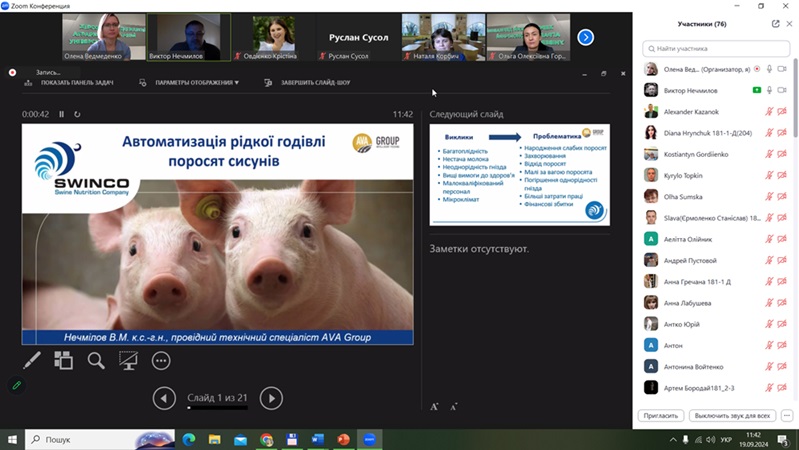Viewport: 799px width, 450px height.
Task: Unmute Антон microphone in participants
Action: pos(769,346)
